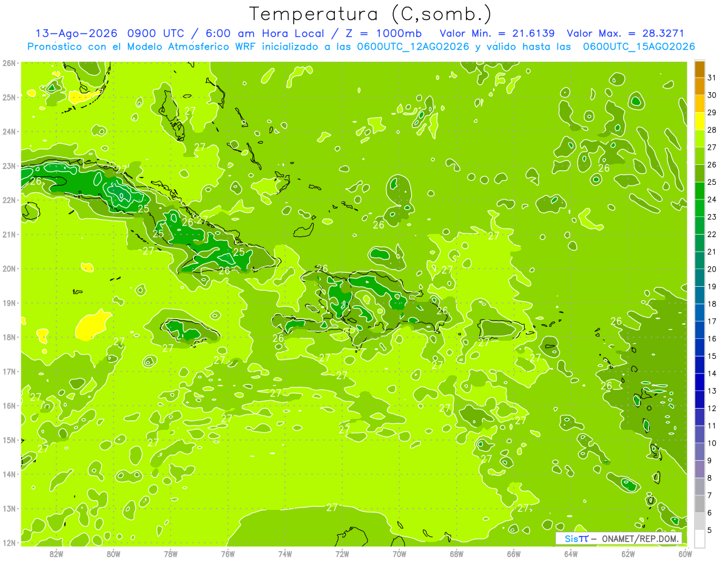The image size is (728, 562).
Task: Click the 18N latitude axis label
Action: 8,337
